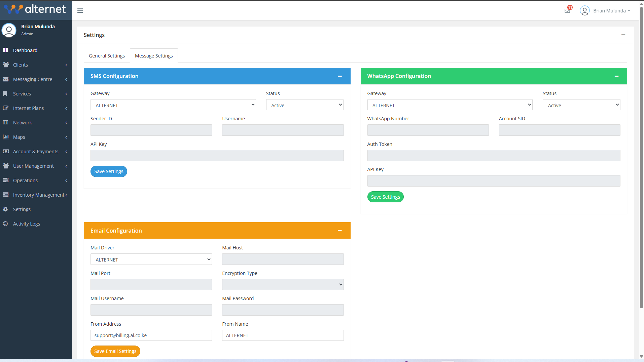Collapse the Email Configuration panel
This screenshot has height=362, width=644.
click(x=339, y=231)
